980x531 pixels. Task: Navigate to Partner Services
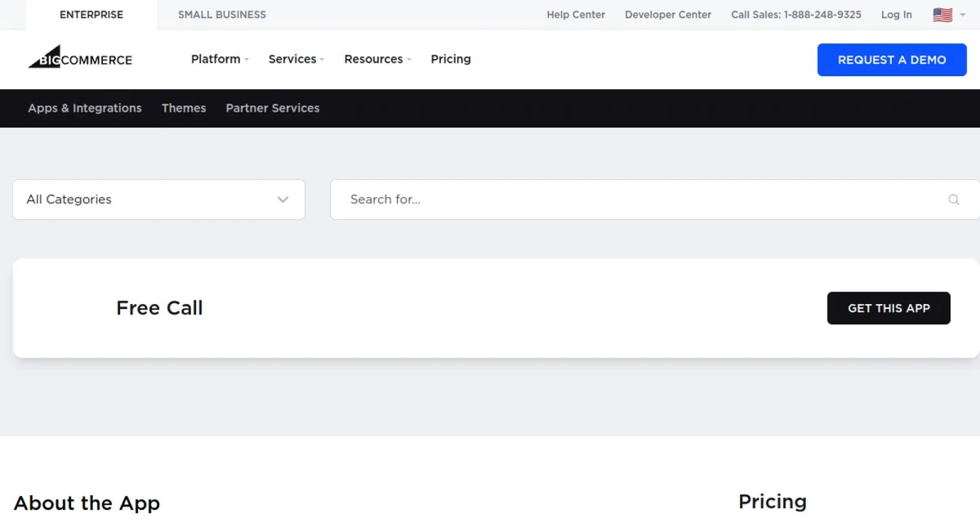(273, 108)
